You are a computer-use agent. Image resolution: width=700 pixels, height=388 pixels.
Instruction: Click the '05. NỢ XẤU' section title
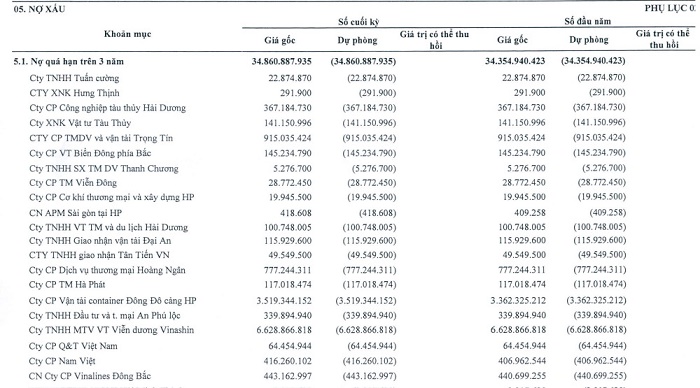pos(39,9)
